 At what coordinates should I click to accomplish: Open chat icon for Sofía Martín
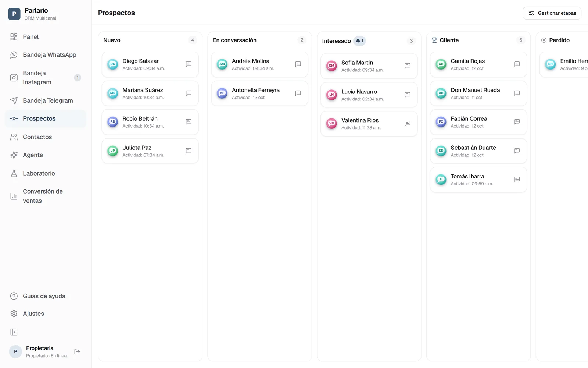408,66
